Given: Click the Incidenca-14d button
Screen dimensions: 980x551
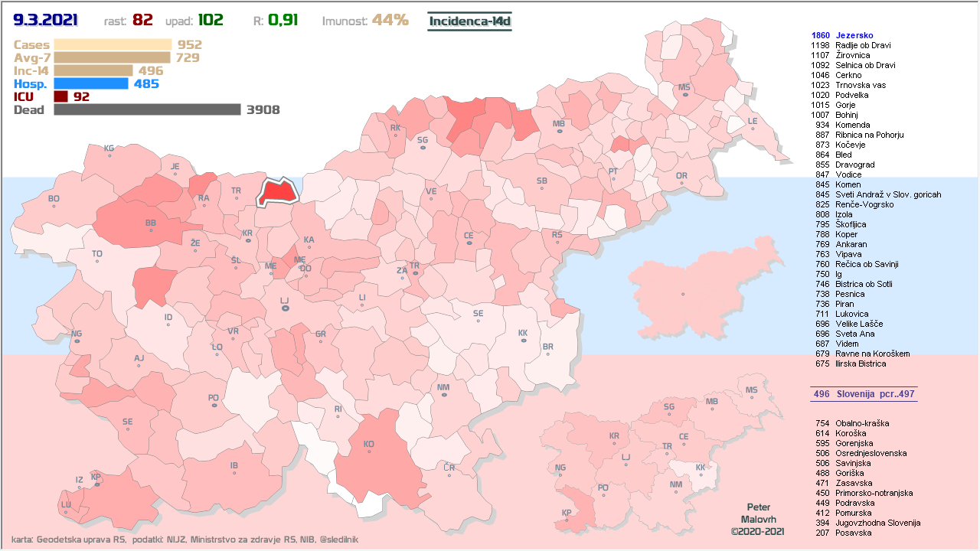Looking at the screenshot, I should tap(469, 21).
